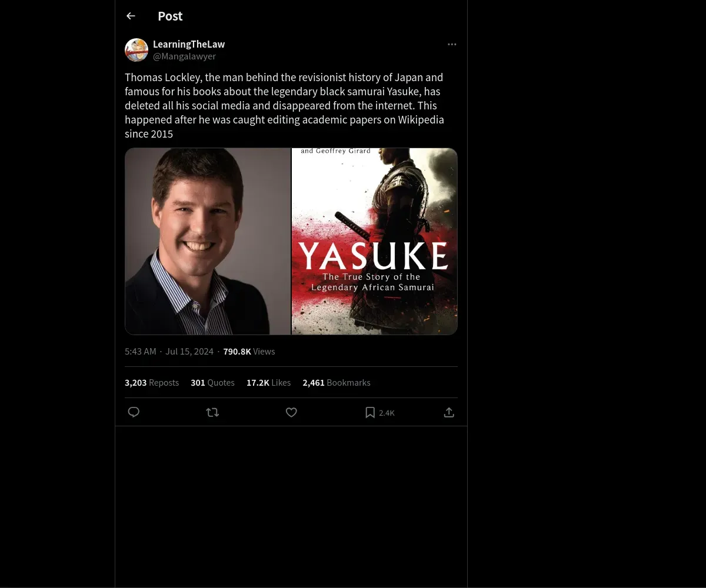The image size is (706, 588).
Task: View the 3,203 Reposts list
Action: coord(152,383)
